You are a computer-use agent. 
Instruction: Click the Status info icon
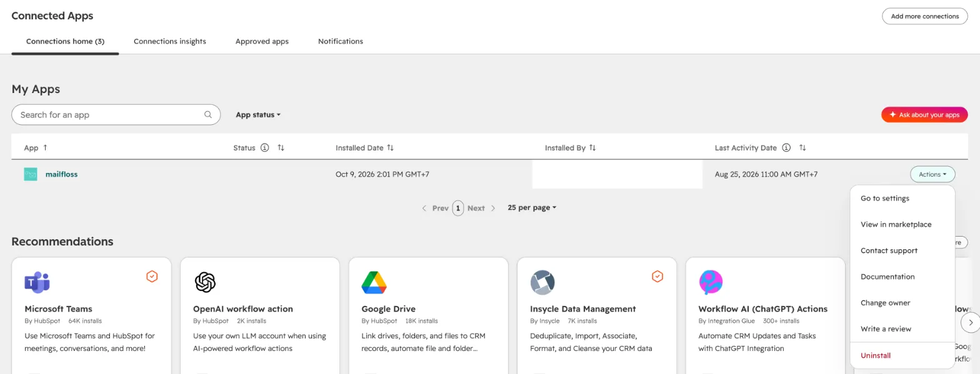click(264, 148)
